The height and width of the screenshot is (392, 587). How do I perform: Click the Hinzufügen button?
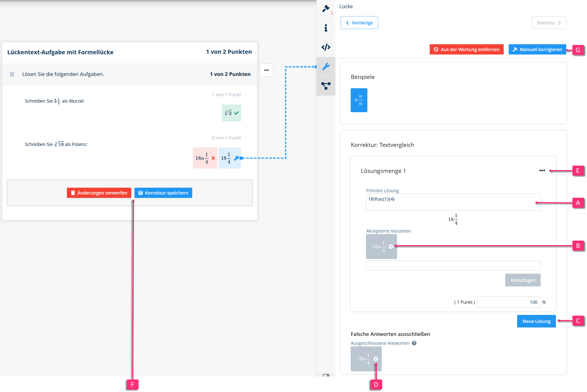523,280
